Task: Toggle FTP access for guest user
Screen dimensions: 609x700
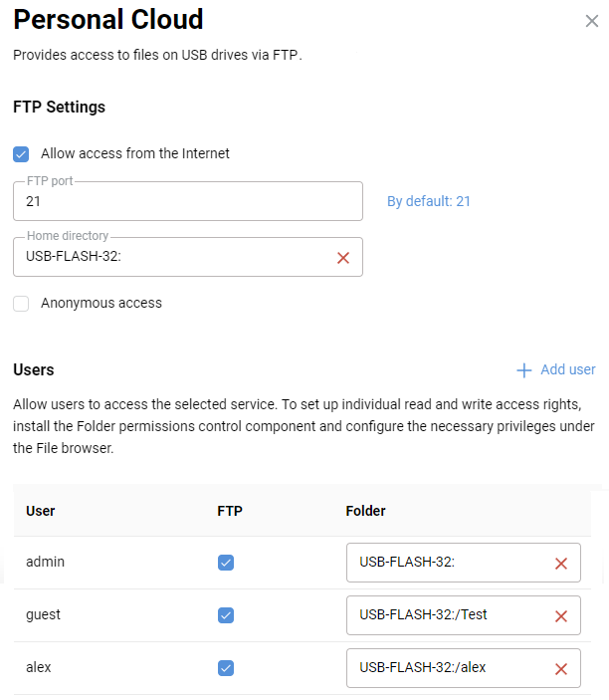Action: point(226,615)
